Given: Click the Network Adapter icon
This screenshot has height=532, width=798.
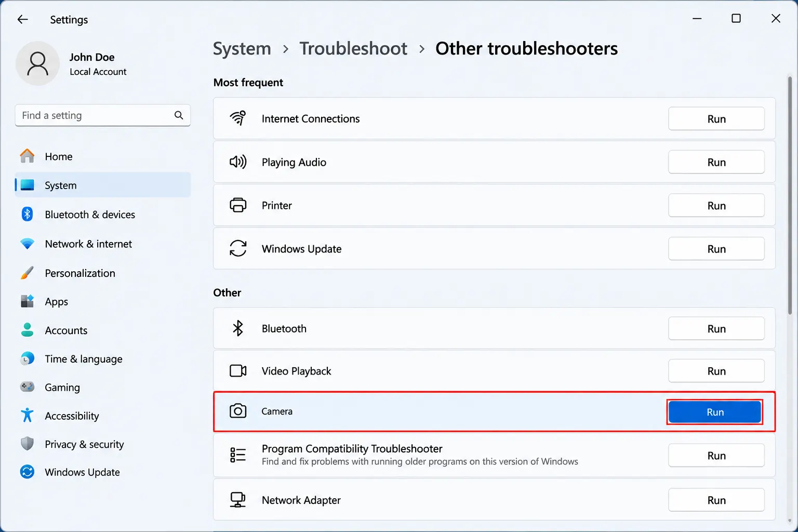Looking at the screenshot, I should (x=238, y=500).
